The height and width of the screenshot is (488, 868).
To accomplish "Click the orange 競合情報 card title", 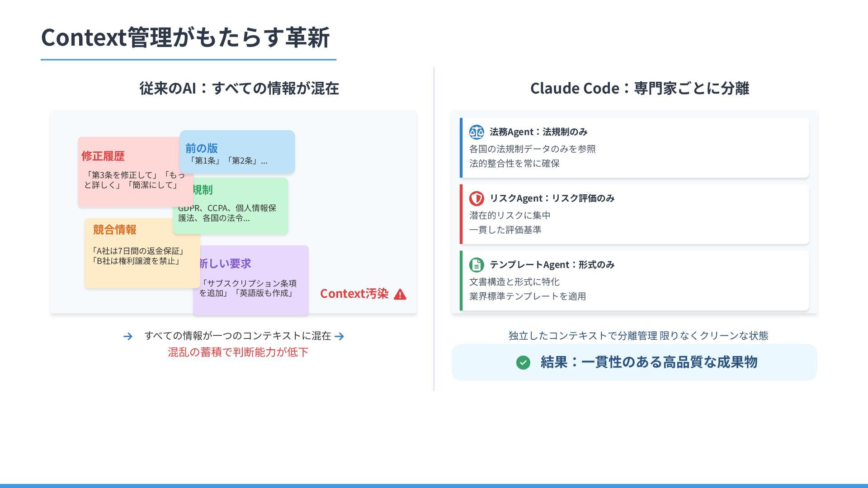I will 115,230.
